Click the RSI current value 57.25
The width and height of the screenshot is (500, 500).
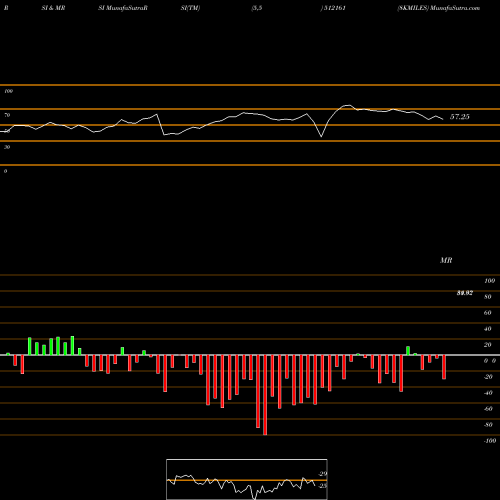[460, 117]
